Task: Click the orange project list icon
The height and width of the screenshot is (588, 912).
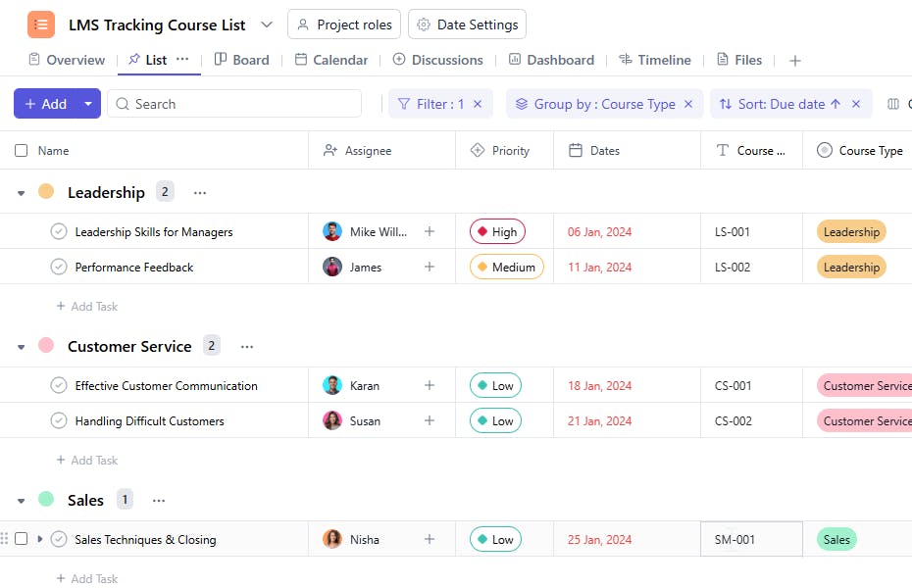Action: (x=41, y=24)
